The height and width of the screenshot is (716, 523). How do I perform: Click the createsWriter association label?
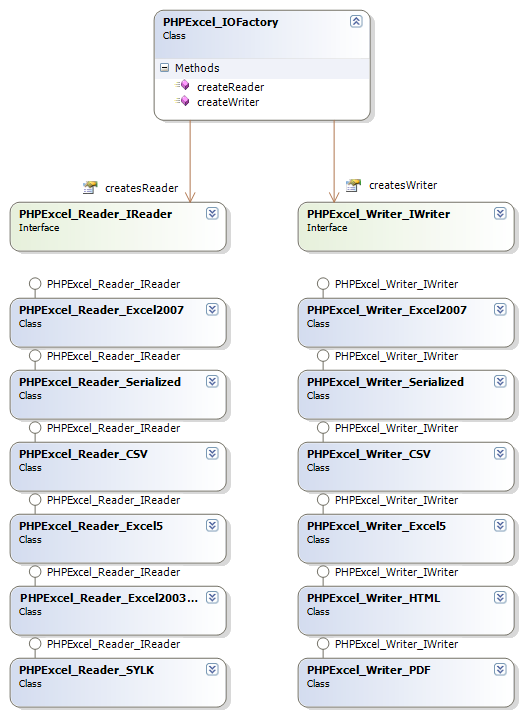[403, 185]
